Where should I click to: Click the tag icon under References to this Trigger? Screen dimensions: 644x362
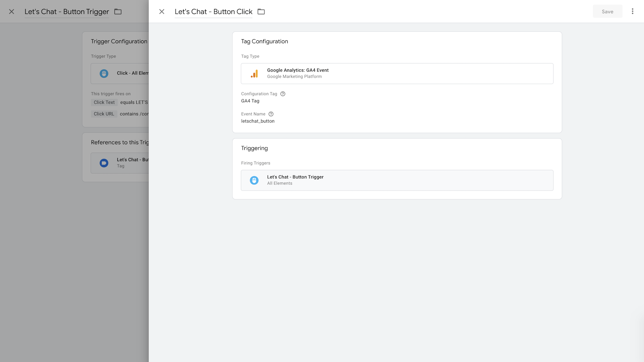pos(104,163)
